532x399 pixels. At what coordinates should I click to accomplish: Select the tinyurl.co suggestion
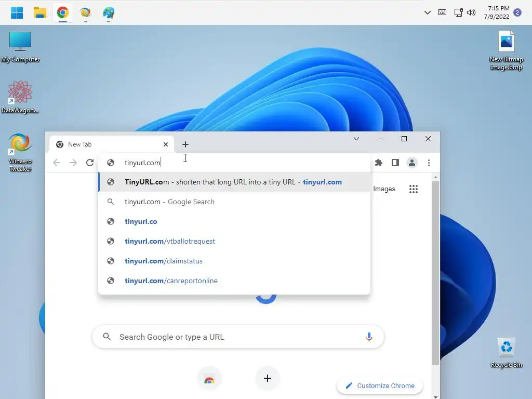234,221
